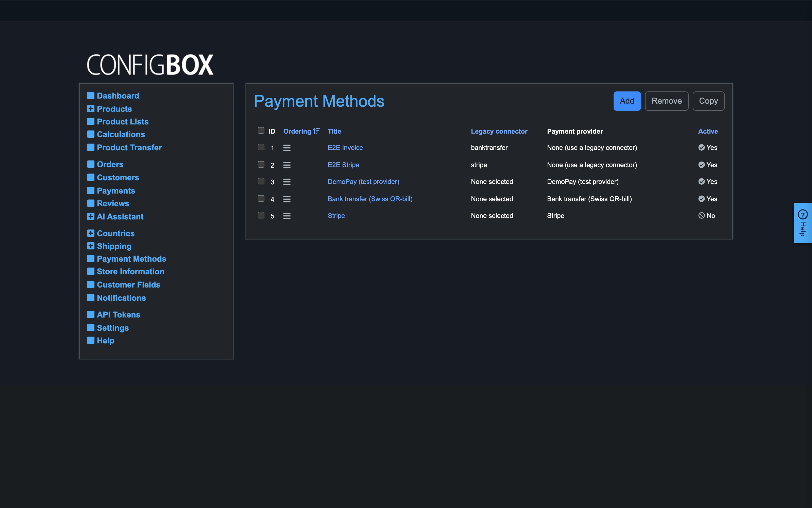
Task: Click 'None (use a legacy connector)' for E2E Stripe
Action: click(592, 165)
